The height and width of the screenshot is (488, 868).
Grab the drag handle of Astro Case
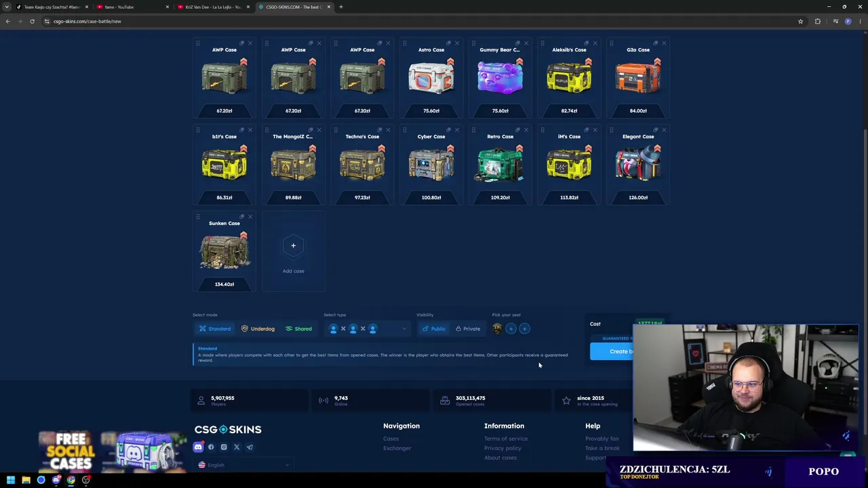(405, 43)
